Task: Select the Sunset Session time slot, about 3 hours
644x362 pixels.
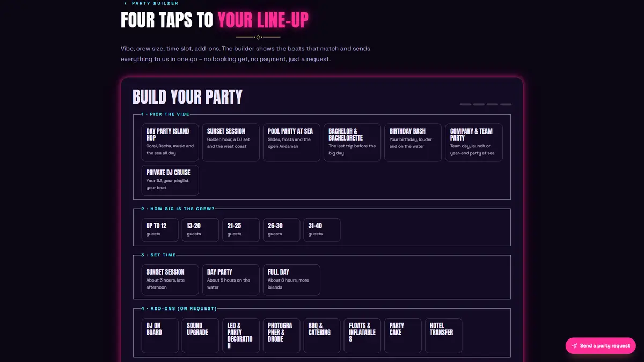Action: (170, 280)
